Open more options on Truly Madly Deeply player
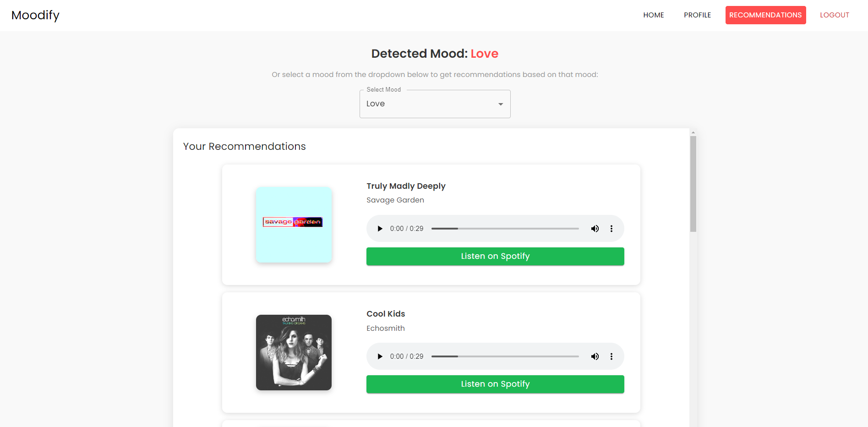The height and width of the screenshot is (427, 868). [611, 229]
